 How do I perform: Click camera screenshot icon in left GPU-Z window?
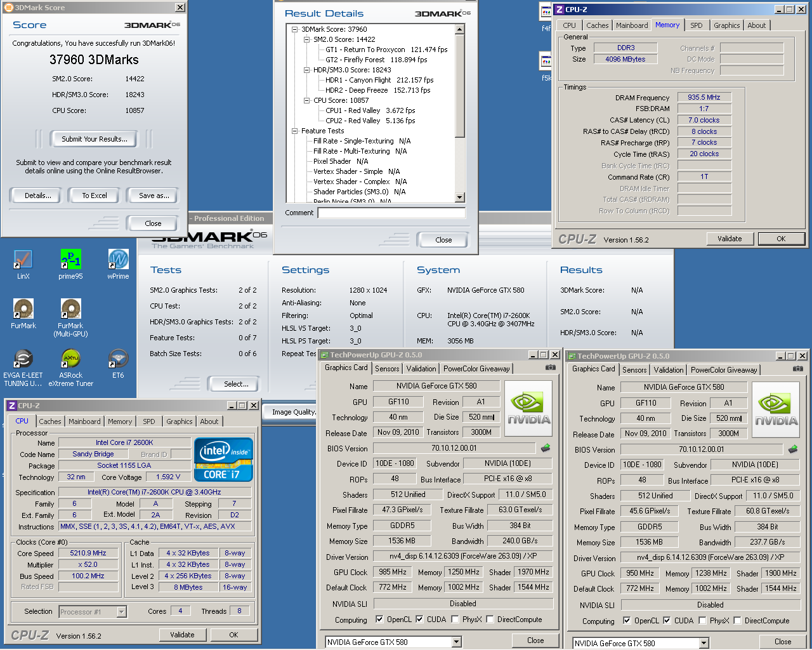[x=550, y=368]
